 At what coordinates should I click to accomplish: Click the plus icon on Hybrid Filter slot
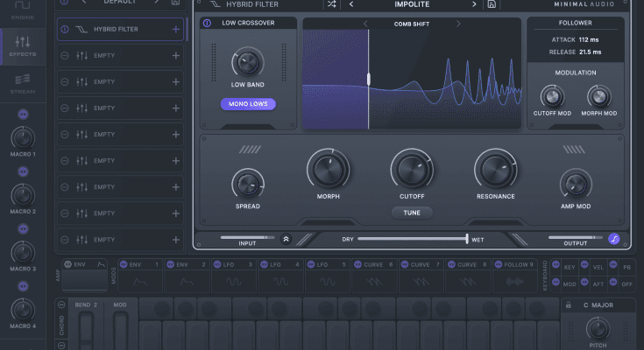pos(176,30)
